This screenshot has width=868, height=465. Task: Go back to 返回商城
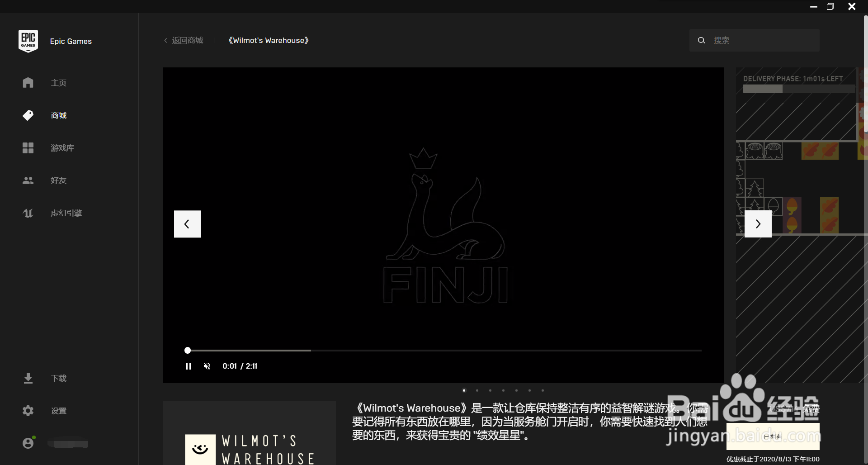184,40
